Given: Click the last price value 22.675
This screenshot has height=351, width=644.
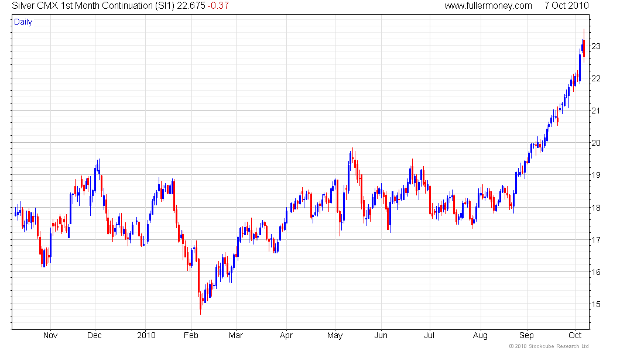Looking at the screenshot, I should coord(191,6).
